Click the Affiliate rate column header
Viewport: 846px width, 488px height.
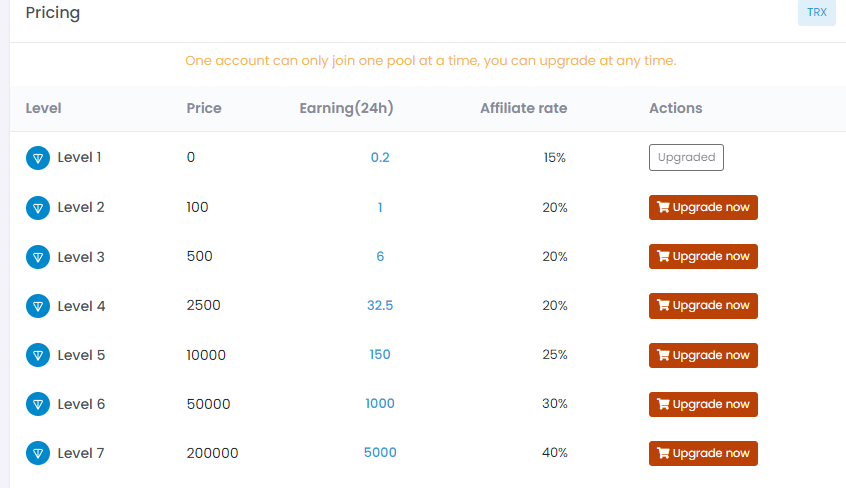tap(523, 108)
